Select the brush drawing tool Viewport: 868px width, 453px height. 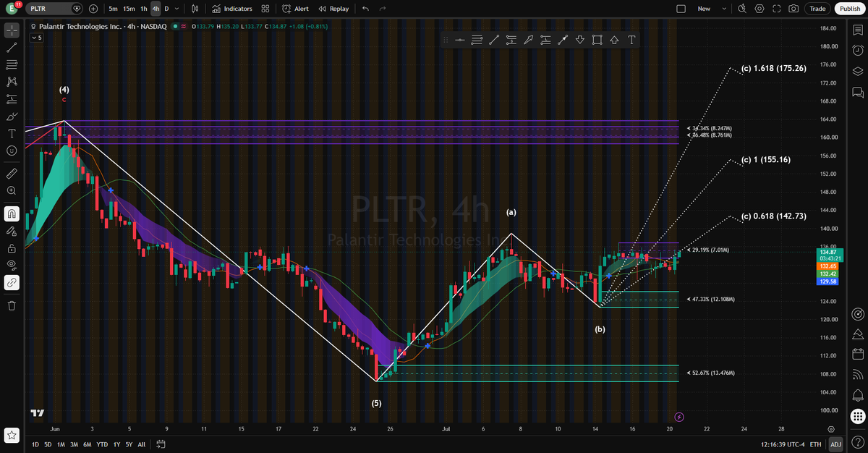coord(12,117)
